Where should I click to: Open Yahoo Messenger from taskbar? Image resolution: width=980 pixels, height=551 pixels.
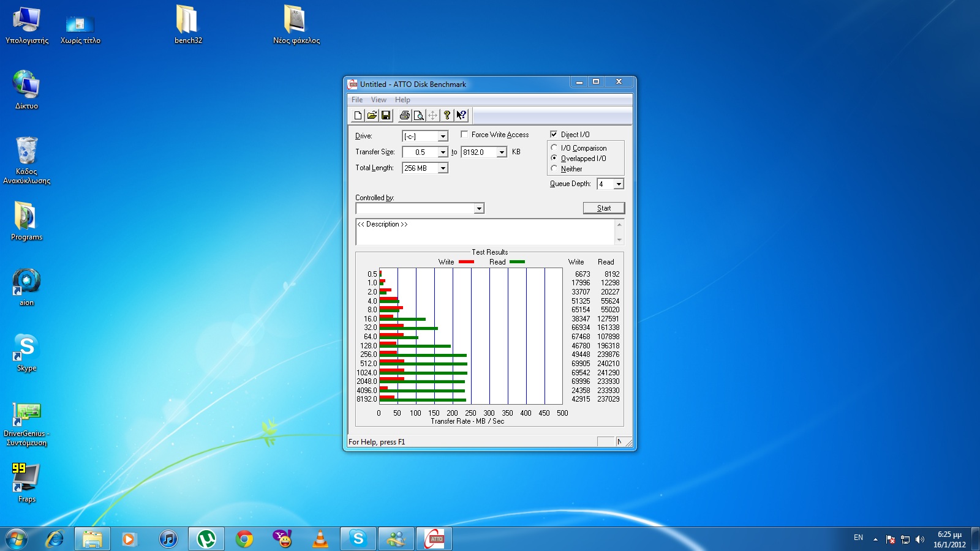pyautogui.click(x=282, y=539)
